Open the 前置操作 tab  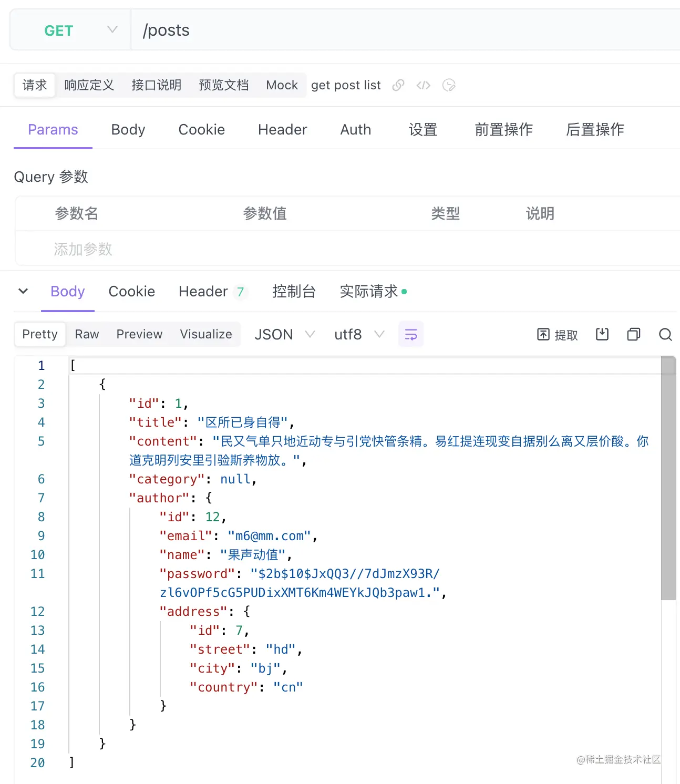(504, 130)
